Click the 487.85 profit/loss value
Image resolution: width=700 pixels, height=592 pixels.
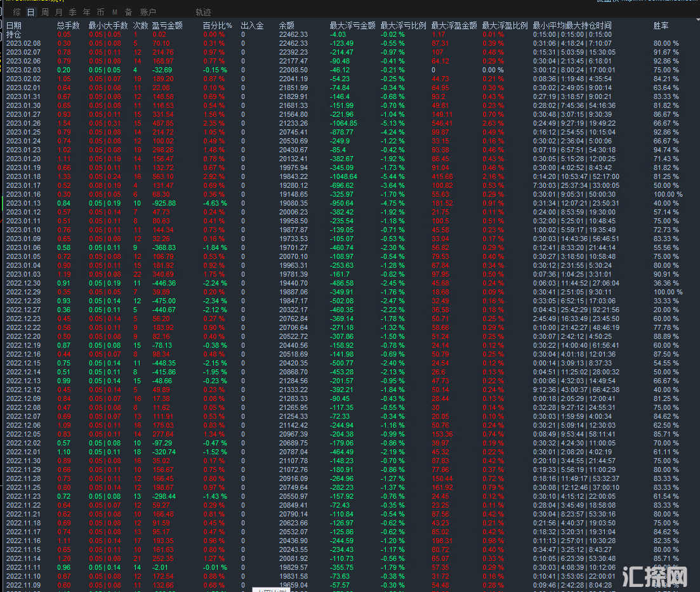(x=163, y=123)
